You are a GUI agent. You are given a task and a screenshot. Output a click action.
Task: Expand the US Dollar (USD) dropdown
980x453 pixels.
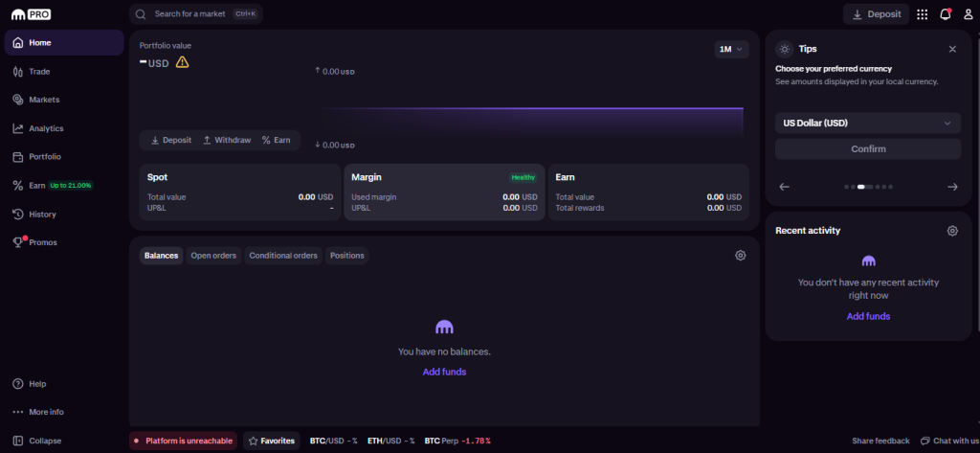pos(868,124)
